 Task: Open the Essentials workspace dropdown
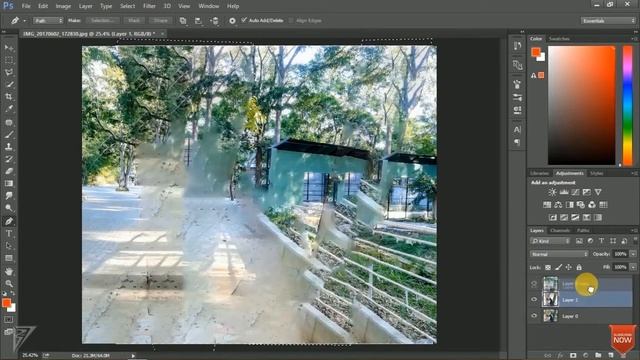click(x=608, y=20)
